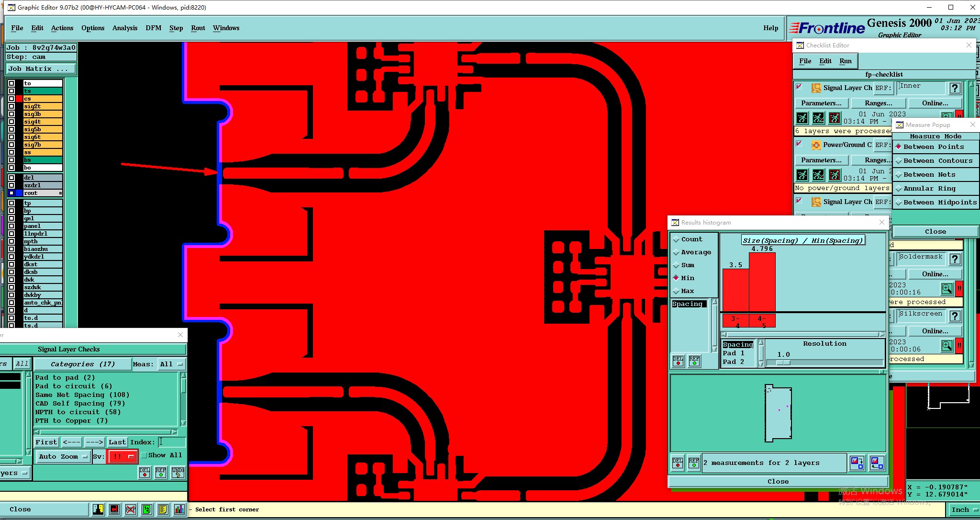
Task: Open Run menu in Checklist Editor
Action: (x=845, y=61)
